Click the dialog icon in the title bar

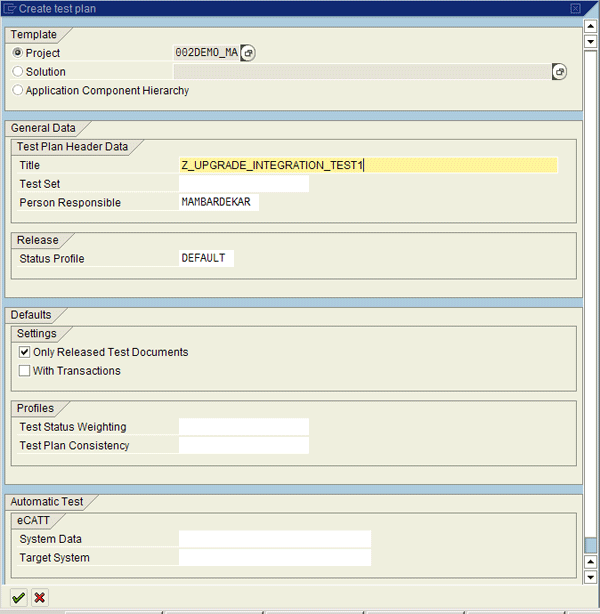point(10,8)
